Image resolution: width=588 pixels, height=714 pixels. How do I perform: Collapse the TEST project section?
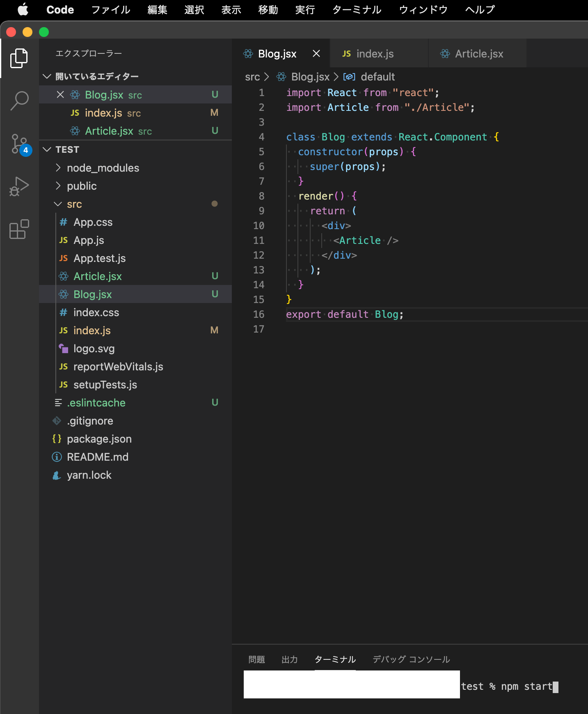(47, 149)
